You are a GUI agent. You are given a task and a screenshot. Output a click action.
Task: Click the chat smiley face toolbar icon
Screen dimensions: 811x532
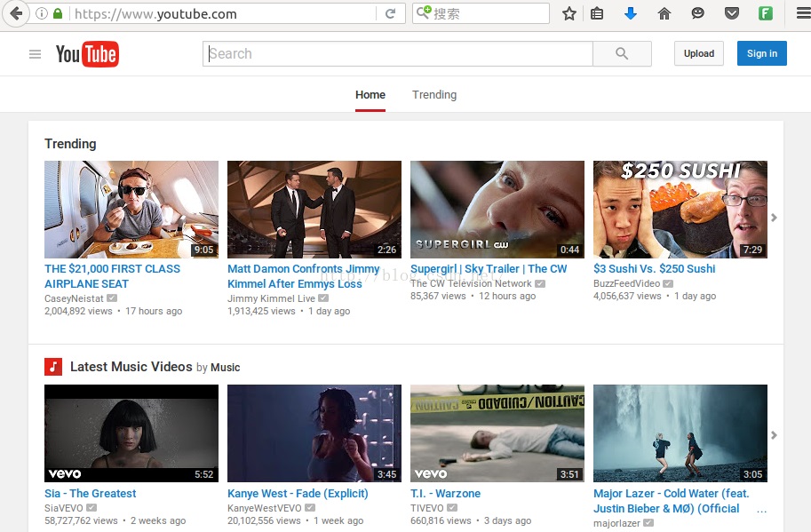[697, 13]
